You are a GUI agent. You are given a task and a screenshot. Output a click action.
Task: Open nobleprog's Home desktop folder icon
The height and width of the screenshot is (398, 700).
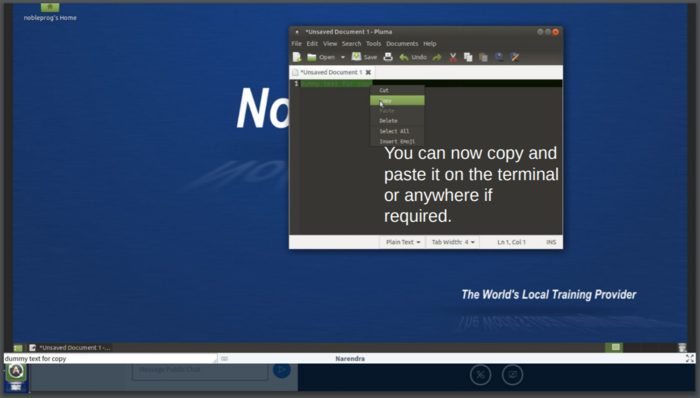click(x=50, y=12)
